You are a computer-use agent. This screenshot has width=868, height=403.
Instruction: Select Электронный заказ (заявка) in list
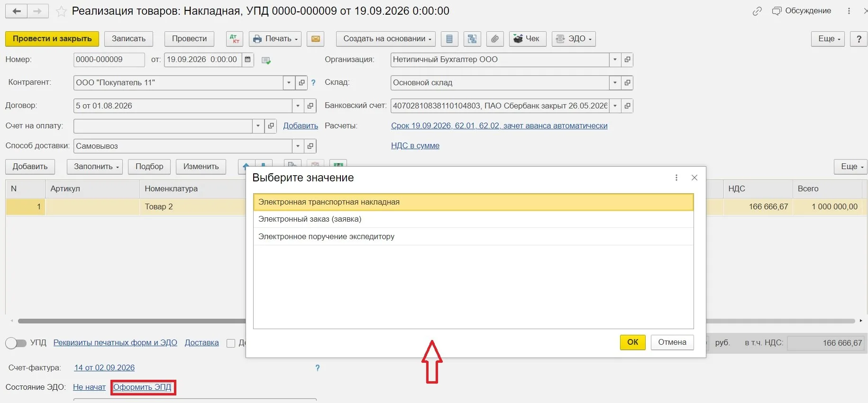click(473, 219)
